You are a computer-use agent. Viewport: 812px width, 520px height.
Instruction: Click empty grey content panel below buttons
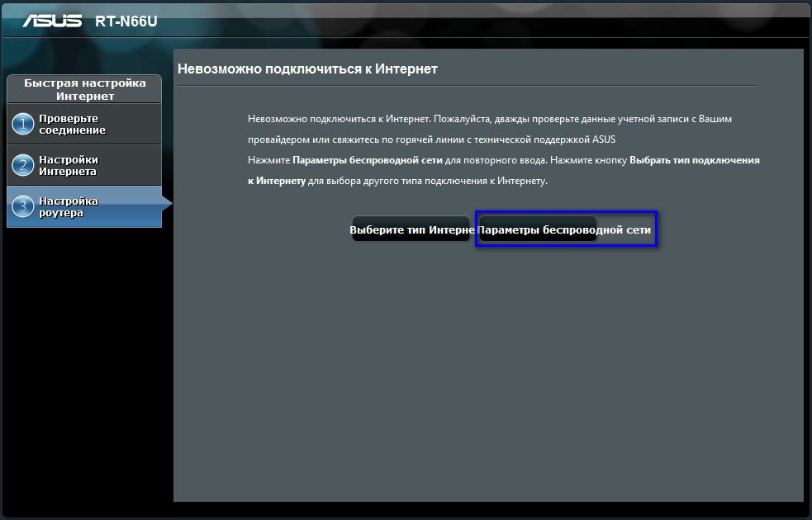point(488,372)
